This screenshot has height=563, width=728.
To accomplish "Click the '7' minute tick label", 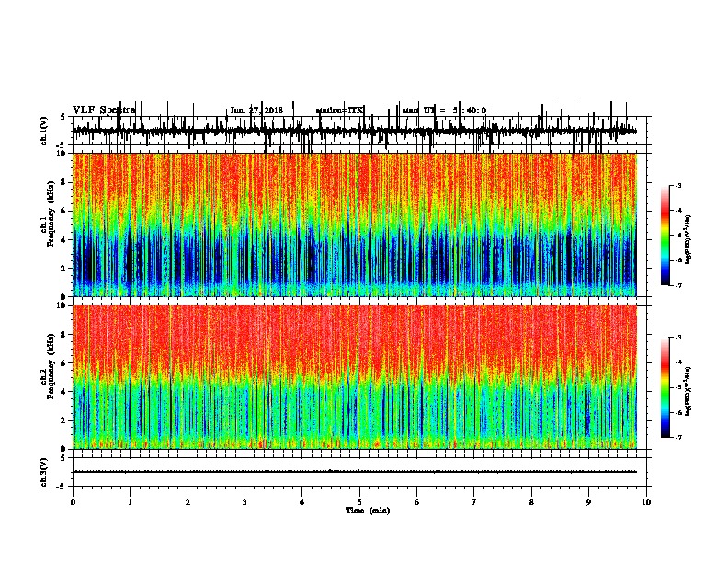I will click(474, 502).
